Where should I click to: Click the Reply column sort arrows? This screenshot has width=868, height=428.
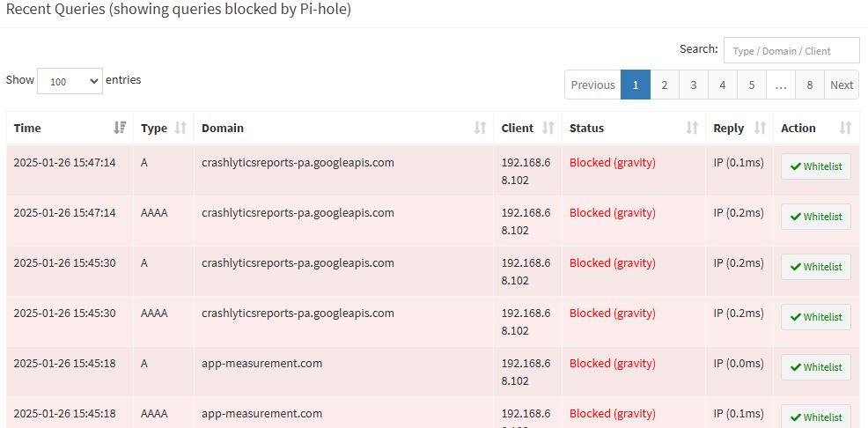(761, 128)
